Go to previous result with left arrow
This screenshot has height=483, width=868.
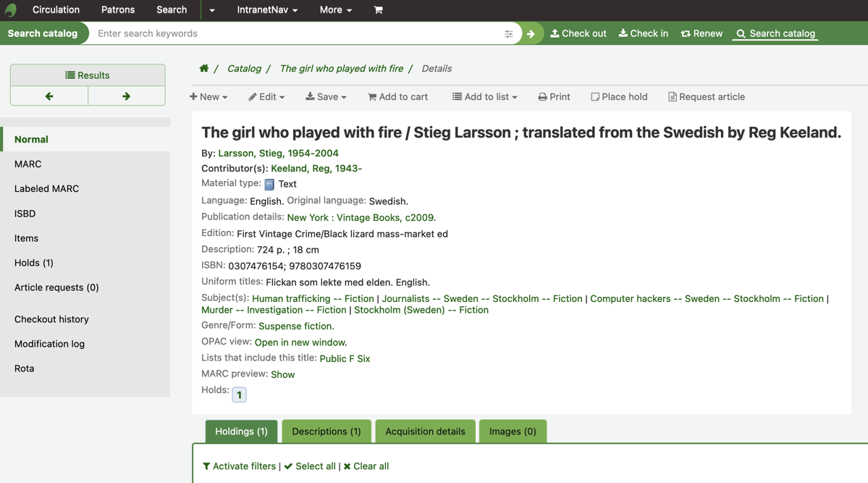(x=49, y=96)
